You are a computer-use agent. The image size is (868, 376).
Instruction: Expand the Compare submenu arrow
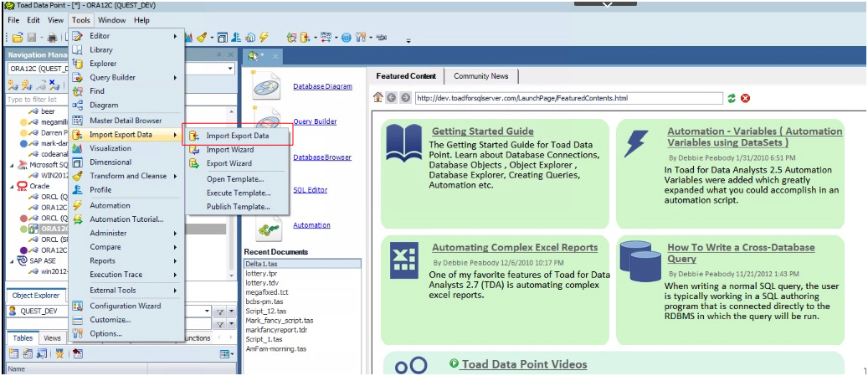(x=176, y=247)
